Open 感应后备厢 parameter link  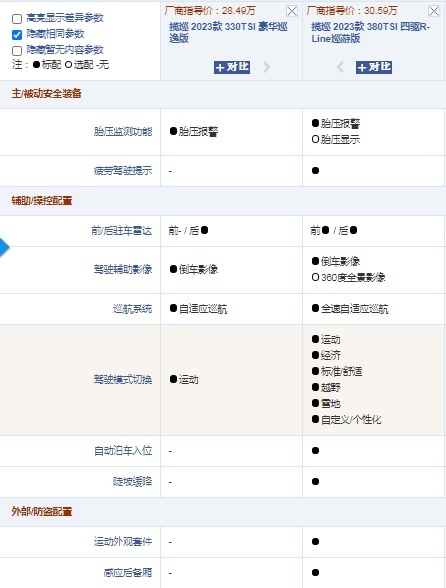click(128, 573)
